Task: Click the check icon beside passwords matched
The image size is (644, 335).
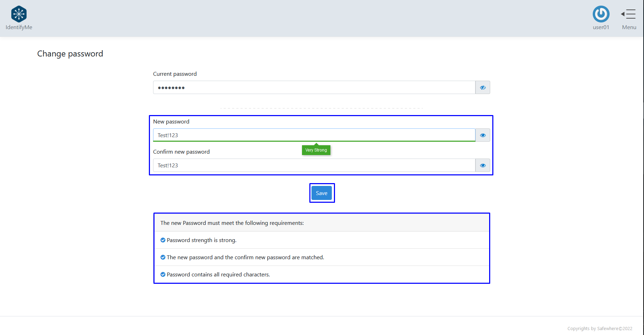Action: pyautogui.click(x=163, y=257)
